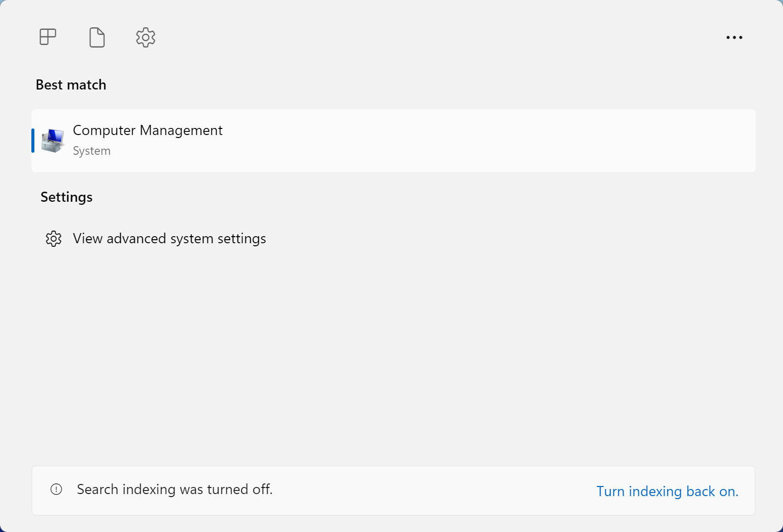
Task: Open the Apps filter icon
Action: pos(48,37)
